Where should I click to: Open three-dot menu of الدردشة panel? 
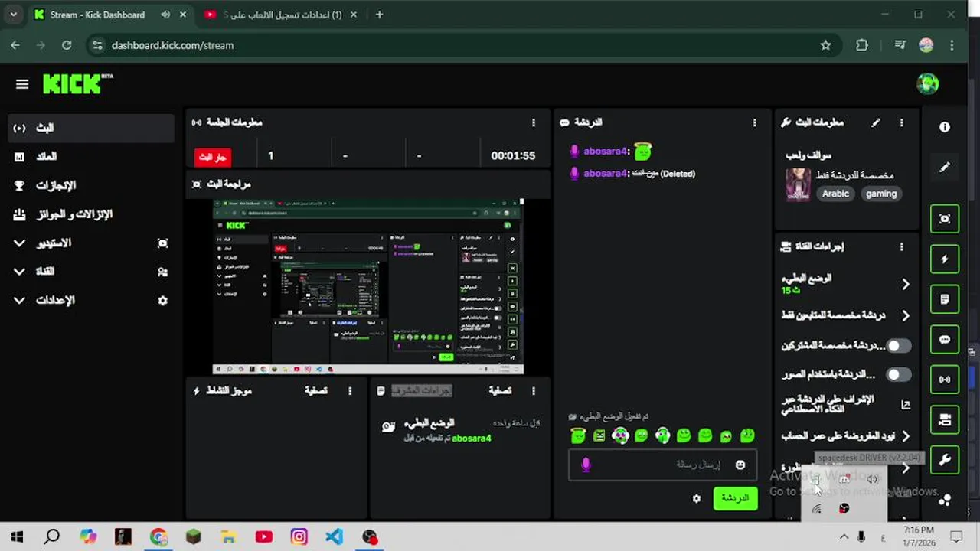pos(754,122)
